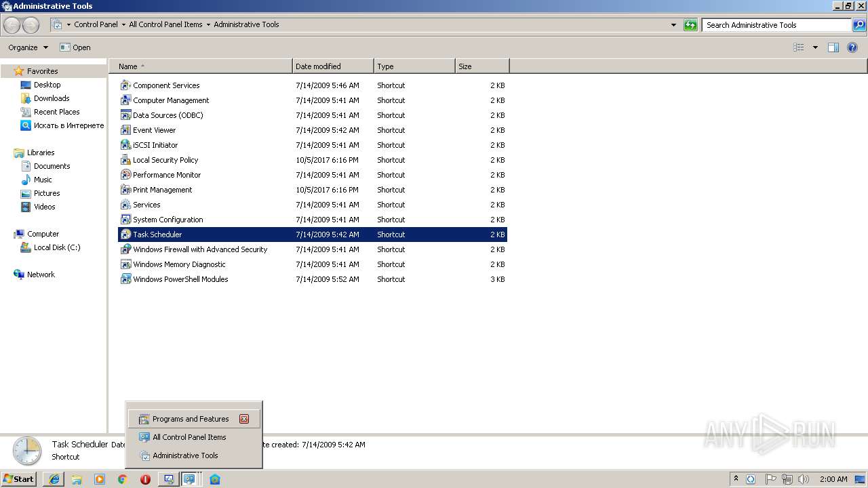Change the view using the view icon
The image size is (868, 488).
tap(799, 47)
